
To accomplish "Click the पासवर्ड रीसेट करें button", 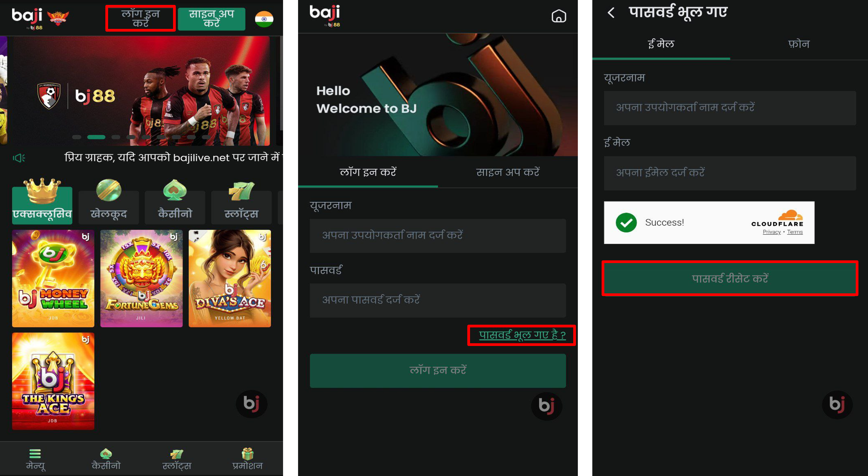I will pyautogui.click(x=730, y=278).
